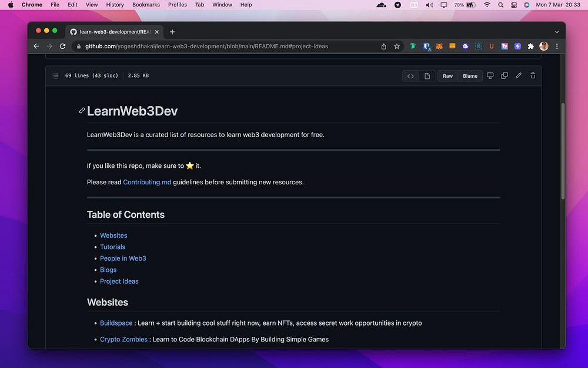Click the page vertical scrollbar thumb

click(x=563, y=151)
